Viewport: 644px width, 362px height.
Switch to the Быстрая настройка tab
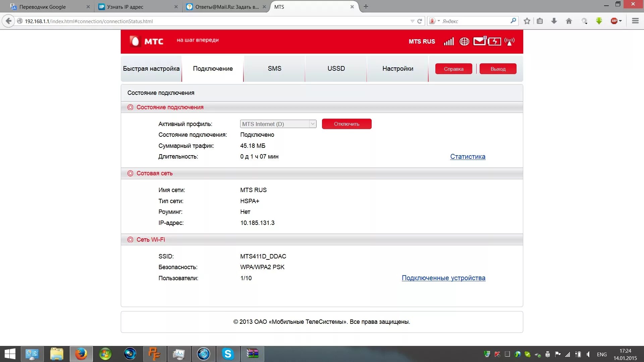(151, 69)
